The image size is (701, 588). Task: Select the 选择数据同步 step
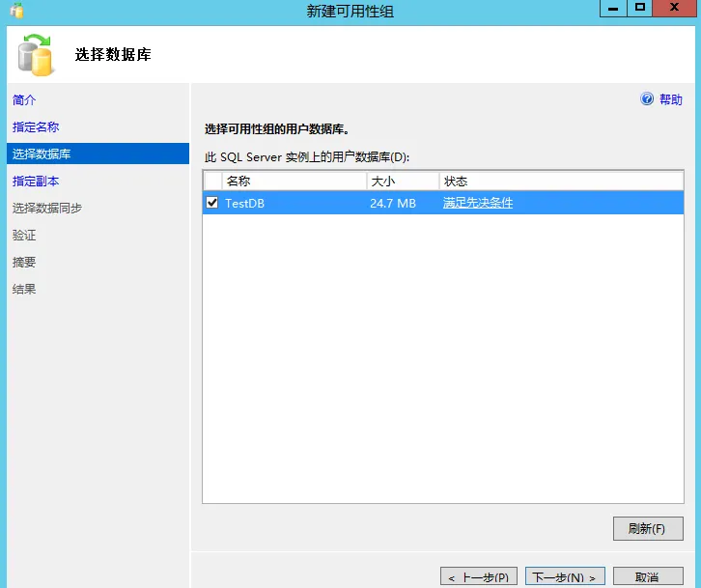click(x=47, y=208)
